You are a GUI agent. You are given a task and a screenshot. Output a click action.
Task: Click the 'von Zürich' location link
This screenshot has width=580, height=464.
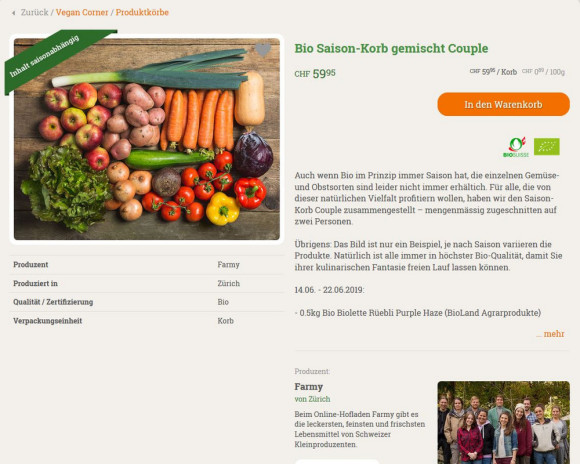pyautogui.click(x=312, y=399)
